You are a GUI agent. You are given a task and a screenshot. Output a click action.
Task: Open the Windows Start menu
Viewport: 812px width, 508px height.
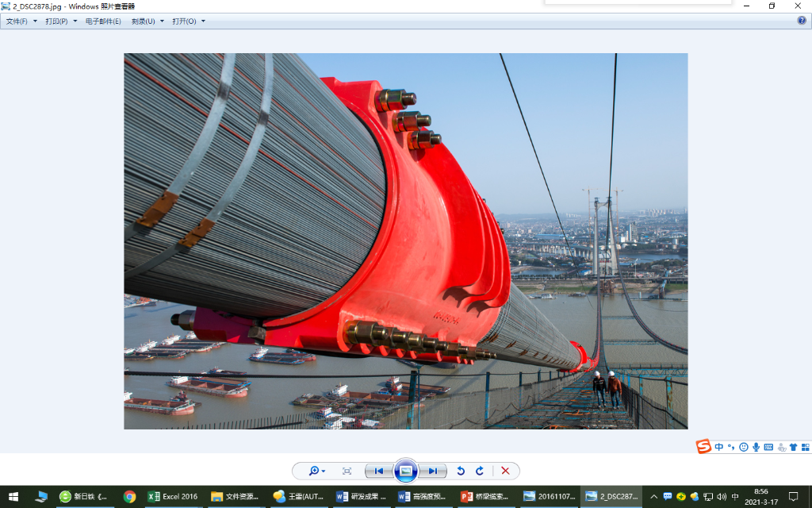point(13,496)
